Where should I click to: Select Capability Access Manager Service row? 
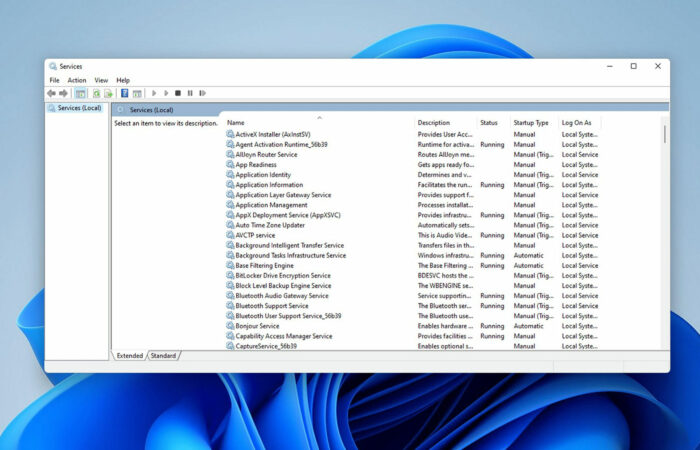pos(412,336)
